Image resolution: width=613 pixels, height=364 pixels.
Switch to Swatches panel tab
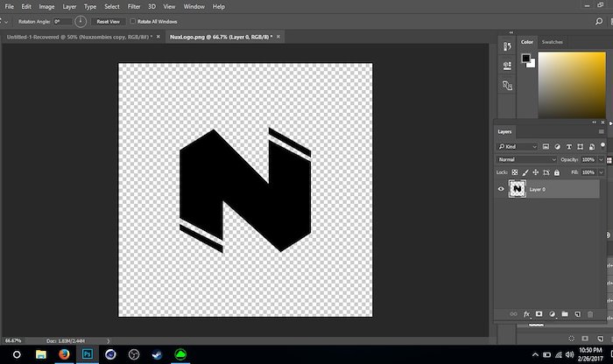[x=552, y=42]
